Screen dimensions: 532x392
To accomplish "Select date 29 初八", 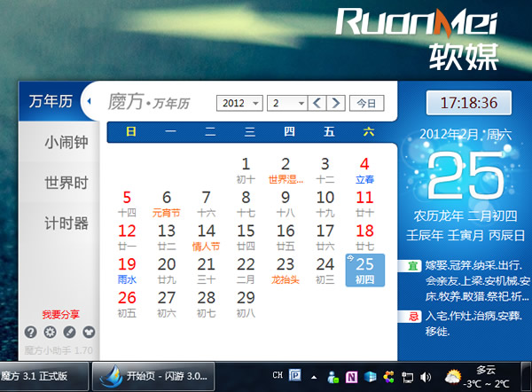I will click(246, 304).
